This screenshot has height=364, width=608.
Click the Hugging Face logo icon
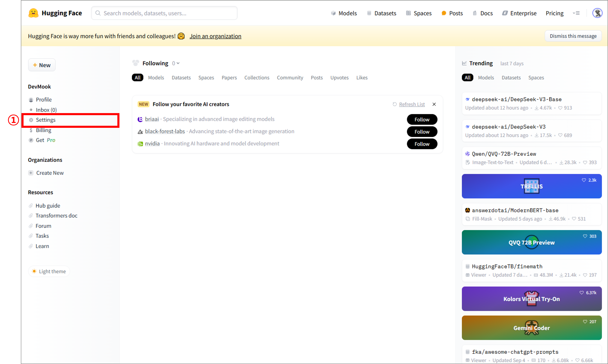(x=33, y=13)
